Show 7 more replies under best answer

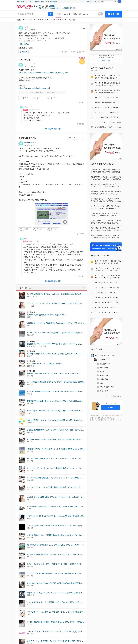[x=53, y=129]
